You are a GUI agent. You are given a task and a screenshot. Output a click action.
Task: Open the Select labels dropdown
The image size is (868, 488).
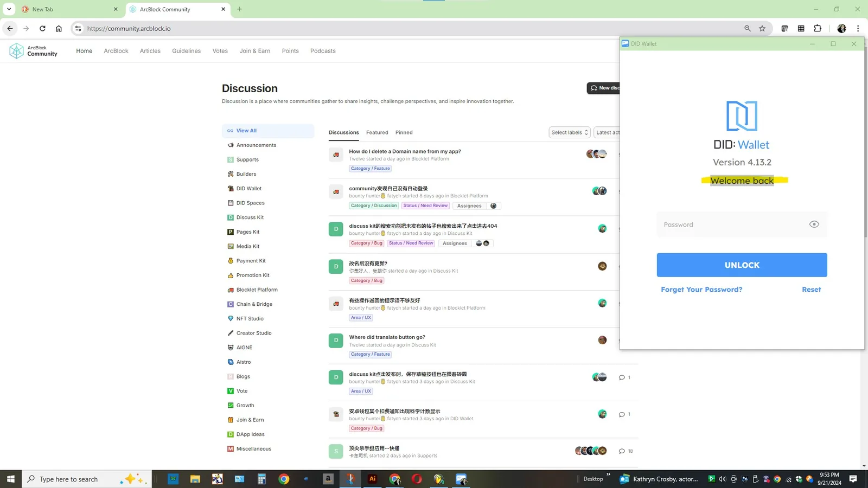click(570, 132)
